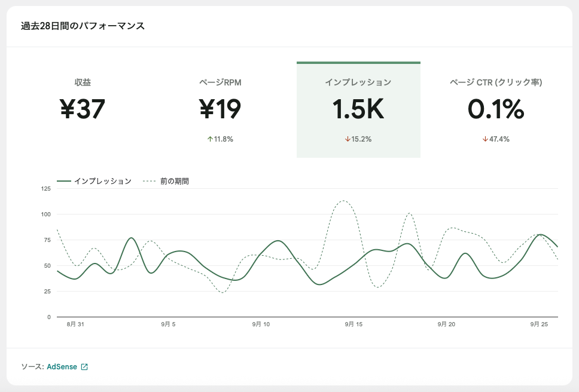Click the down arrow icon beside 47.4%
The width and height of the screenshot is (579, 392).
point(485,139)
